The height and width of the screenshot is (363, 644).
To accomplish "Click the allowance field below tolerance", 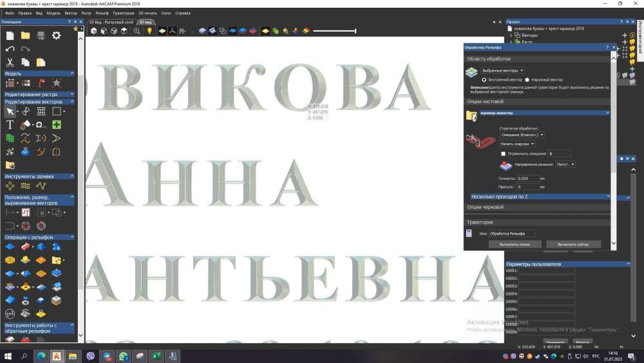I will point(528,186).
